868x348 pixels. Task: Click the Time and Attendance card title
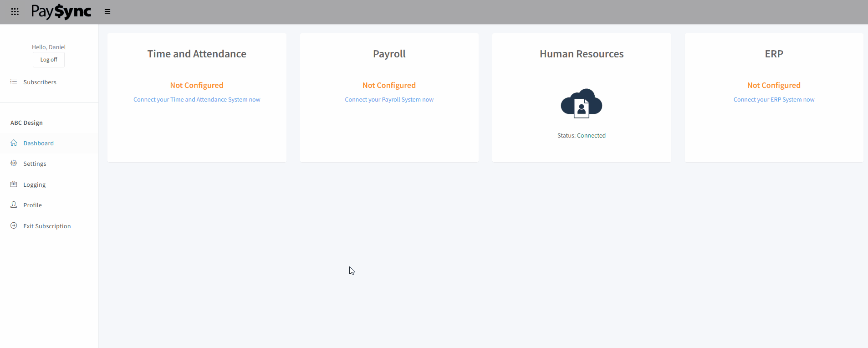click(x=197, y=54)
